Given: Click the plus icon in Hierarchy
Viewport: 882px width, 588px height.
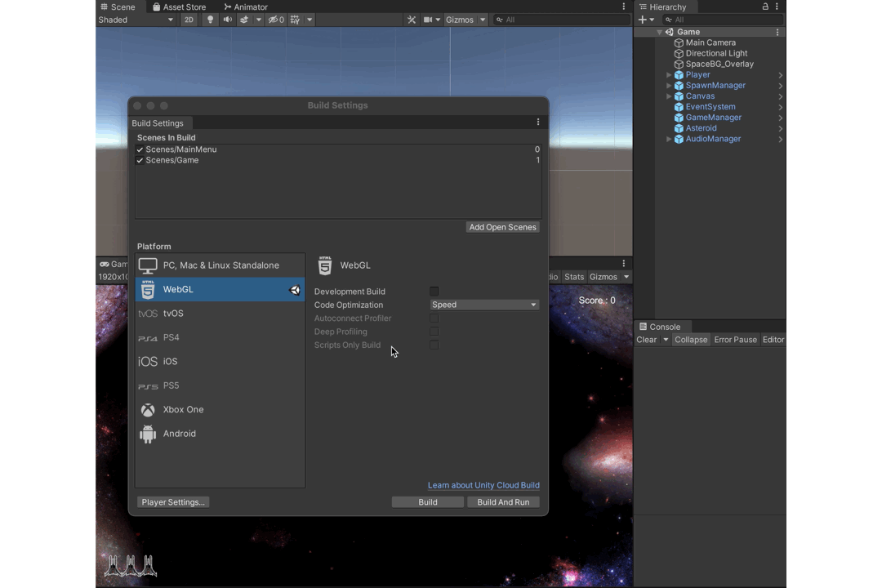Looking at the screenshot, I should click(x=643, y=20).
